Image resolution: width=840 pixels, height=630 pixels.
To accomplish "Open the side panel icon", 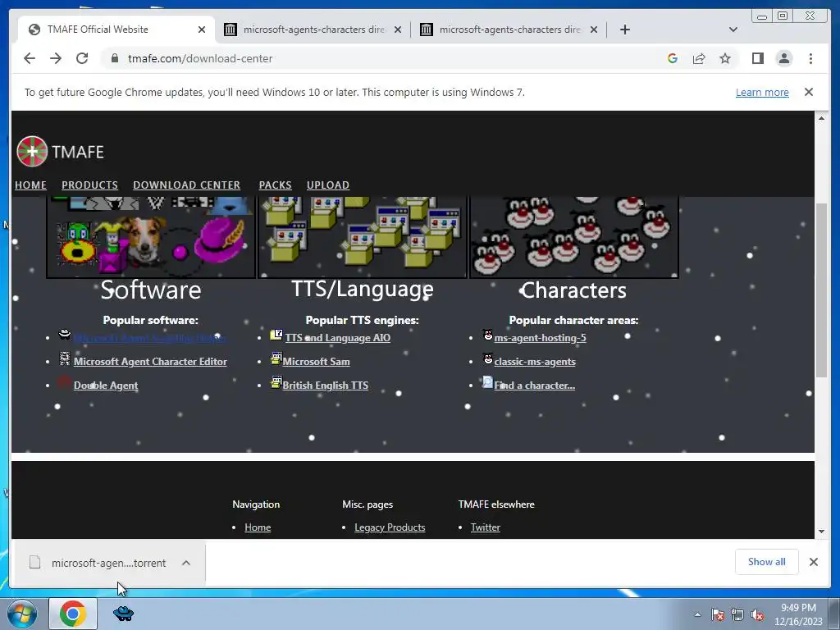I will coord(757,58).
